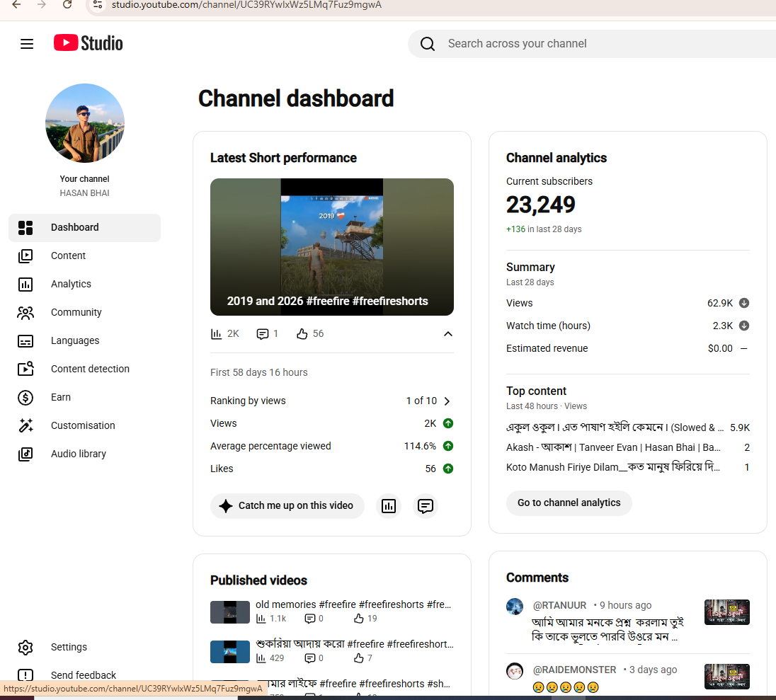Click the HASAN BHAI channel avatar
776x700 pixels.
85,123
